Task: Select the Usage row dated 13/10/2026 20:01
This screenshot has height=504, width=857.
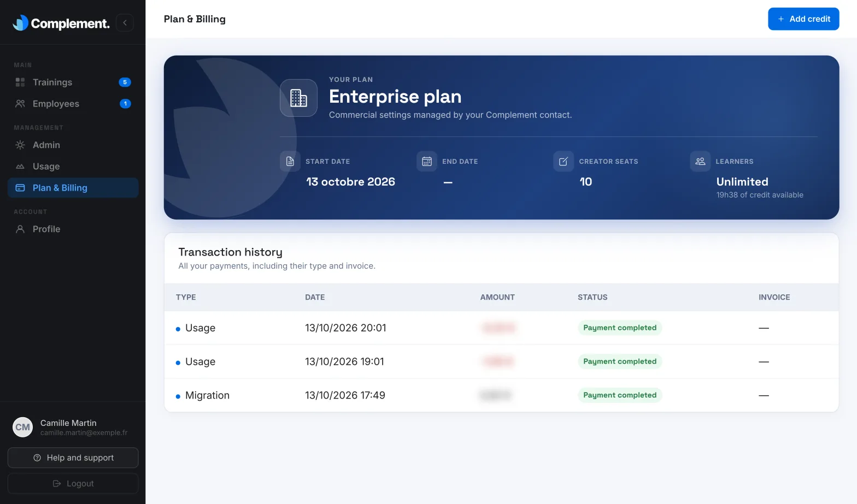Action: click(x=501, y=328)
